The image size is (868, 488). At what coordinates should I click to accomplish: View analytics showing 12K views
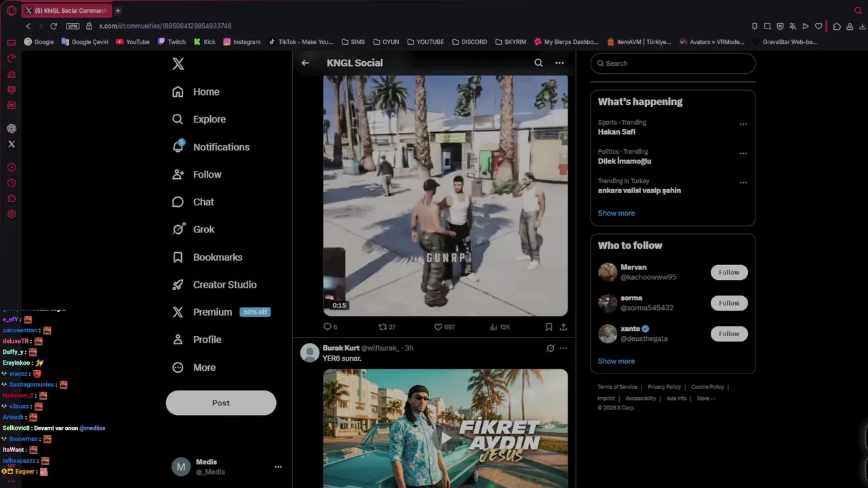500,327
